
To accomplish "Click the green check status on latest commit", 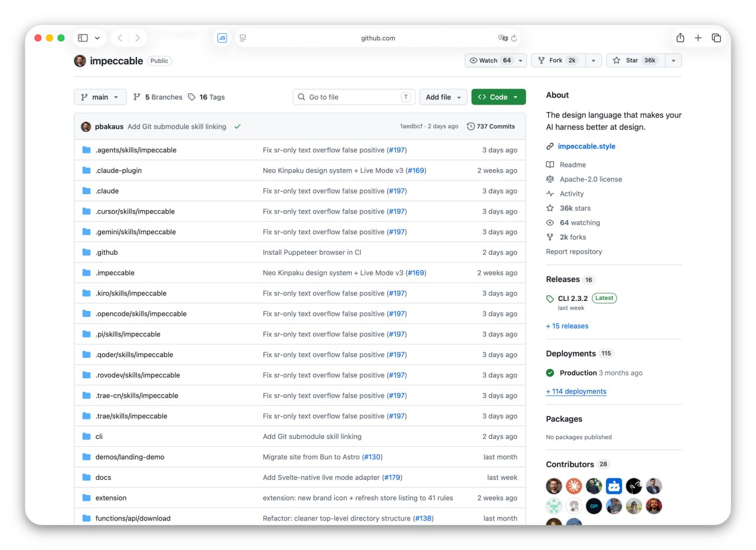I will tap(237, 126).
